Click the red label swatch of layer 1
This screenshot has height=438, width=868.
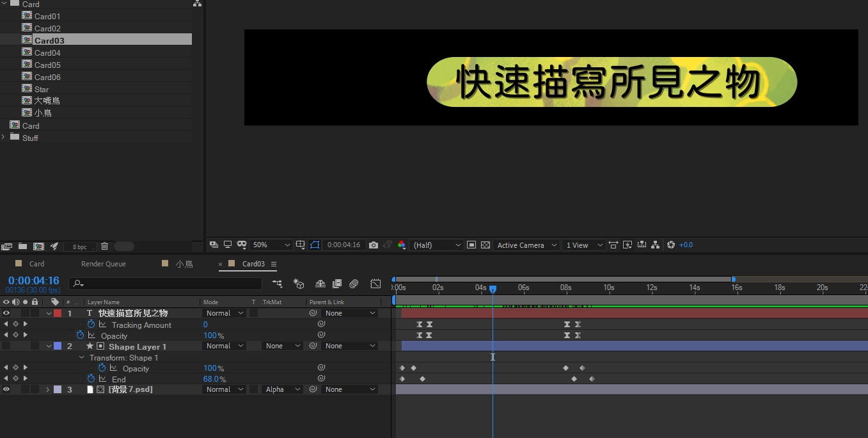tap(58, 313)
